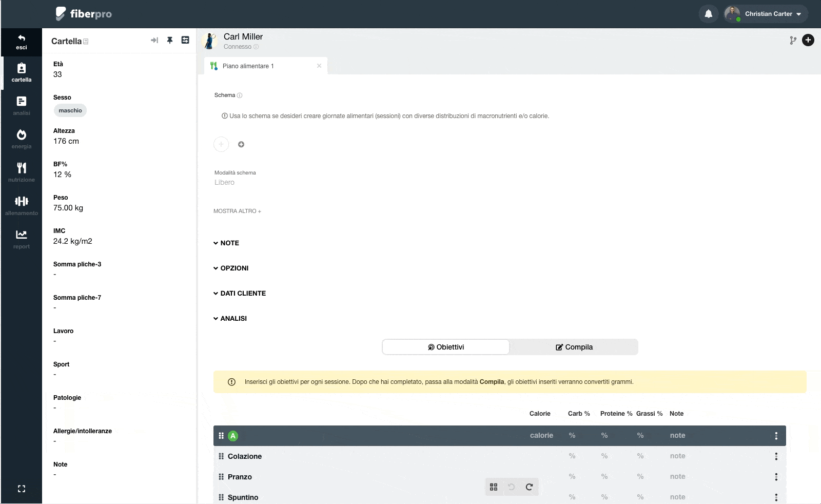Click Pranzo Grassi % field
Image resolution: width=821 pixels, height=504 pixels.
[x=640, y=477]
